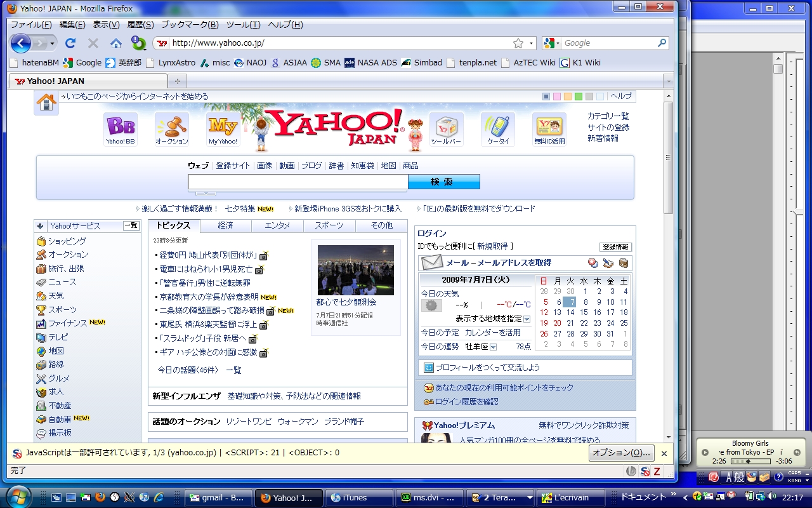This screenshot has height=508, width=812.
Task: Open the 無料ID活用 icon
Action: [549, 130]
